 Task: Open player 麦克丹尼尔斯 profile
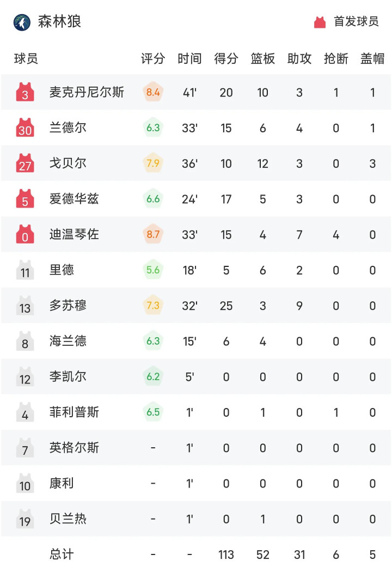pyautogui.click(x=87, y=93)
